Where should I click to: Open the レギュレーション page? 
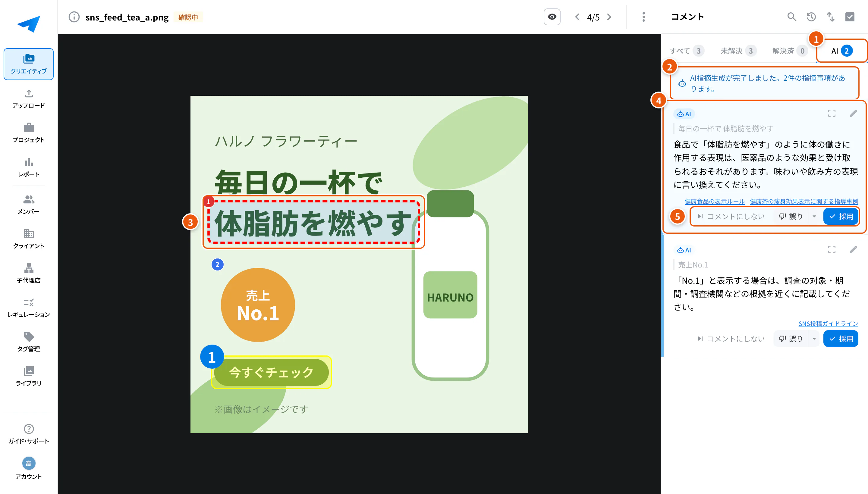point(29,308)
